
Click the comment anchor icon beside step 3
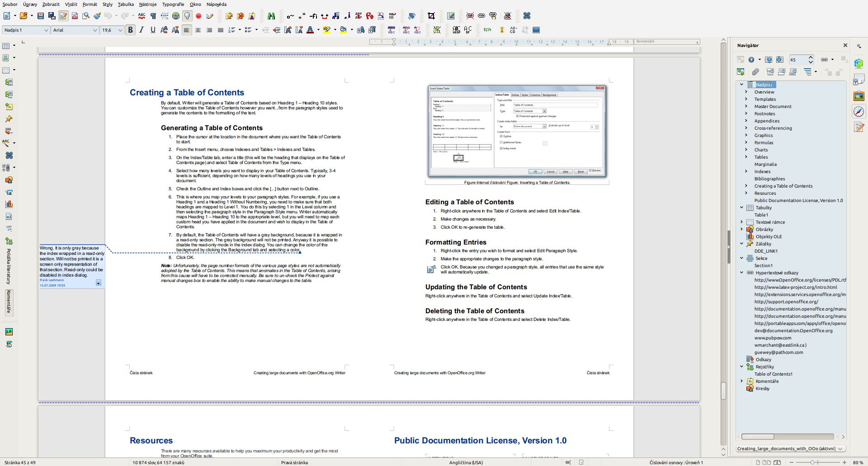coord(430,270)
